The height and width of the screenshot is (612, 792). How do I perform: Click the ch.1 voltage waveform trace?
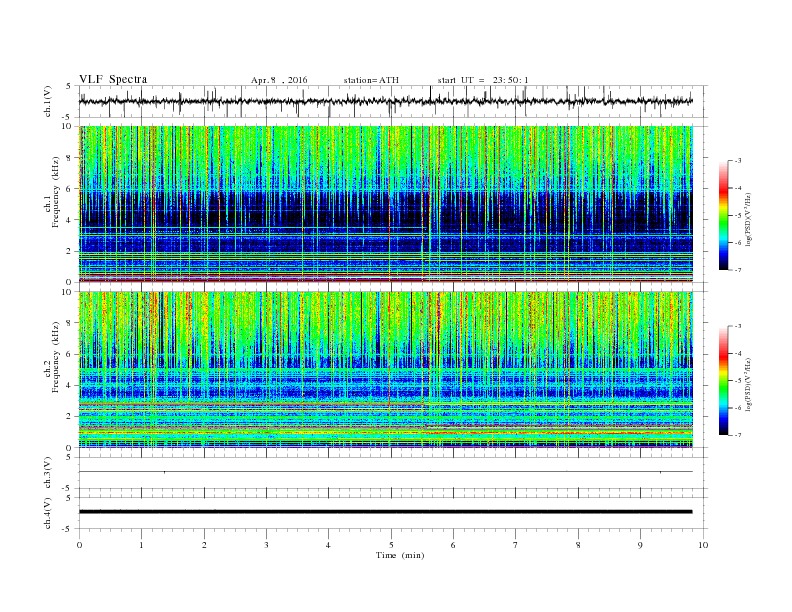(385, 101)
